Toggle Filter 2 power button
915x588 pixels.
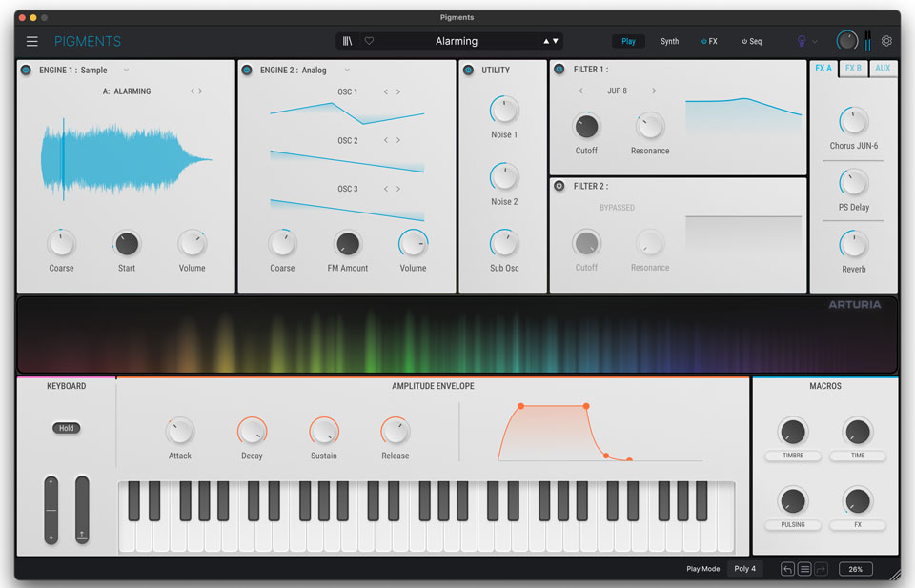559,186
